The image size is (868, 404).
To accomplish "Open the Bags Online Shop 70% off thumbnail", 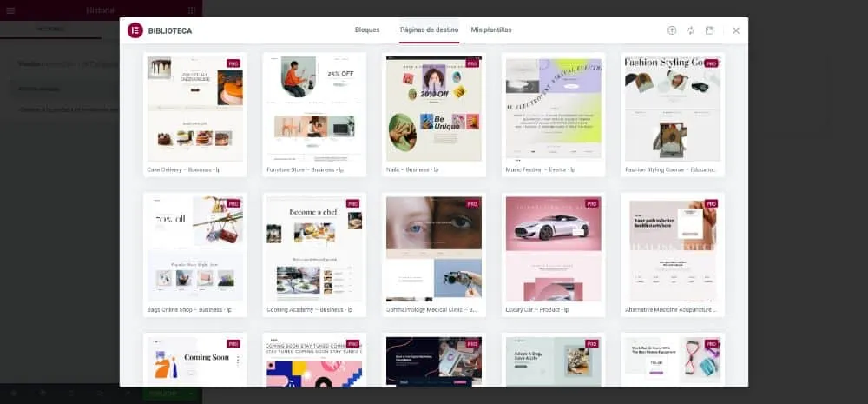I will tap(194, 248).
